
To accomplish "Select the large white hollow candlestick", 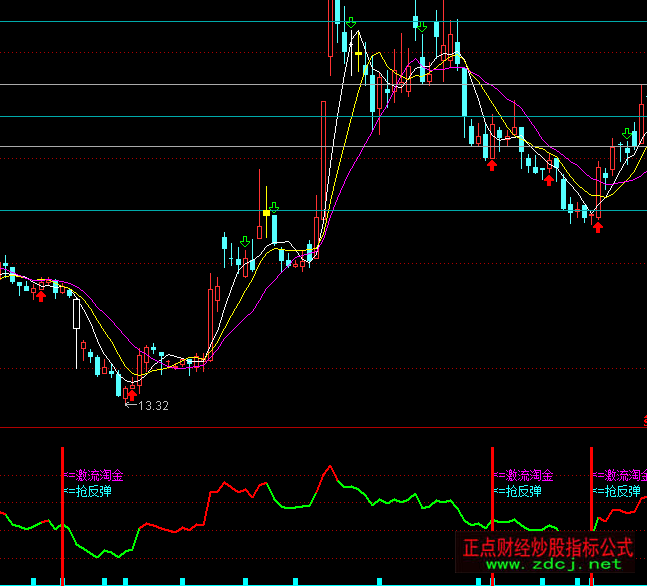I will tap(75, 314).
